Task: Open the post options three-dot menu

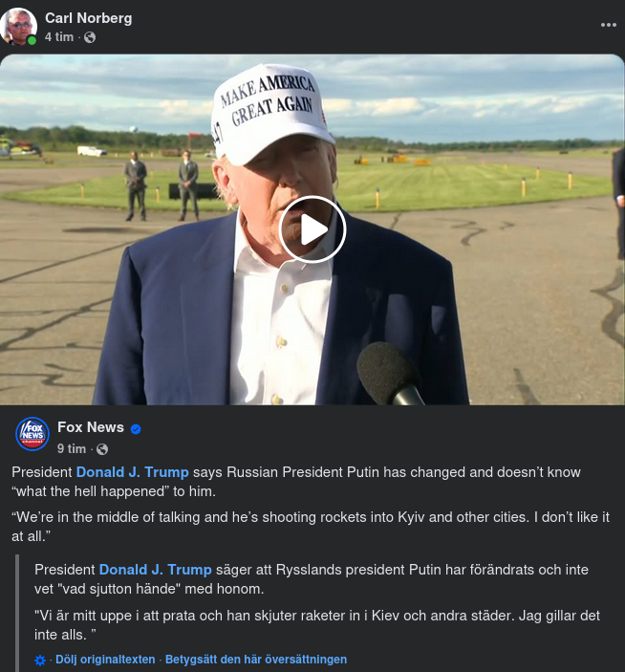Action: (608, 25)
